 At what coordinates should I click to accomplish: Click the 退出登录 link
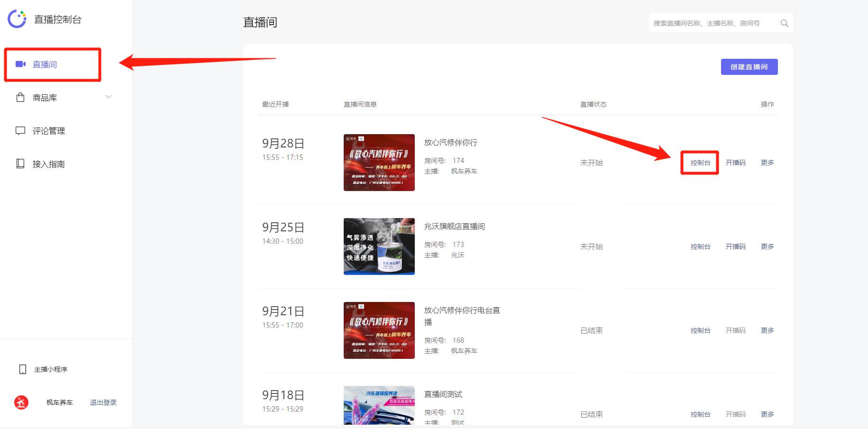coord(103,402)
